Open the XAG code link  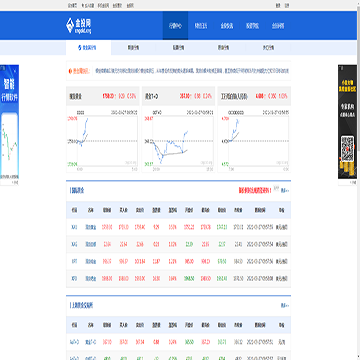(x=74, y=244)
